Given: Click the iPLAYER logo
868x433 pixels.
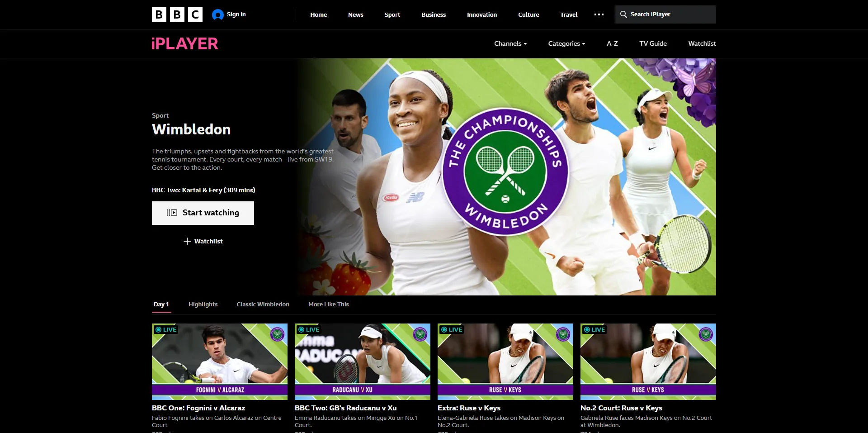Looking at the screenshot, I should pos(185,43).
